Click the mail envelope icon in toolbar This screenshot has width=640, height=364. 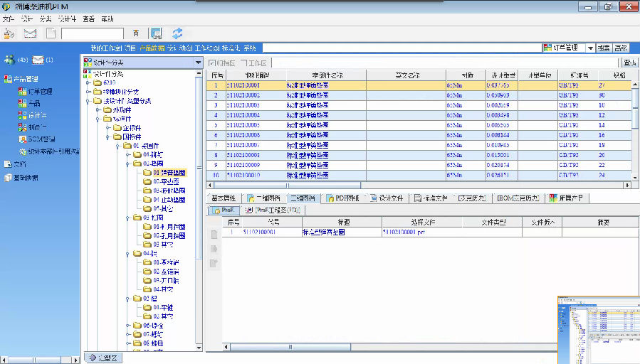[x=30, y=33]
